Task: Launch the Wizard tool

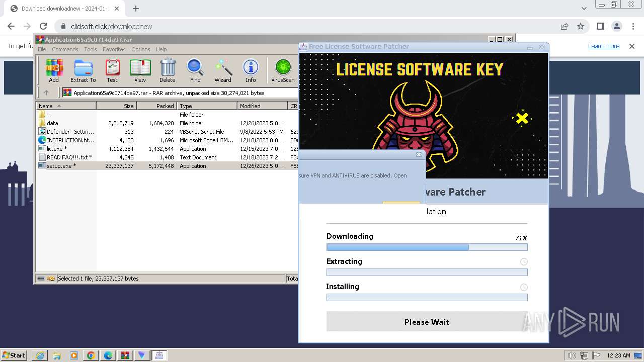Action: [223, 70]
